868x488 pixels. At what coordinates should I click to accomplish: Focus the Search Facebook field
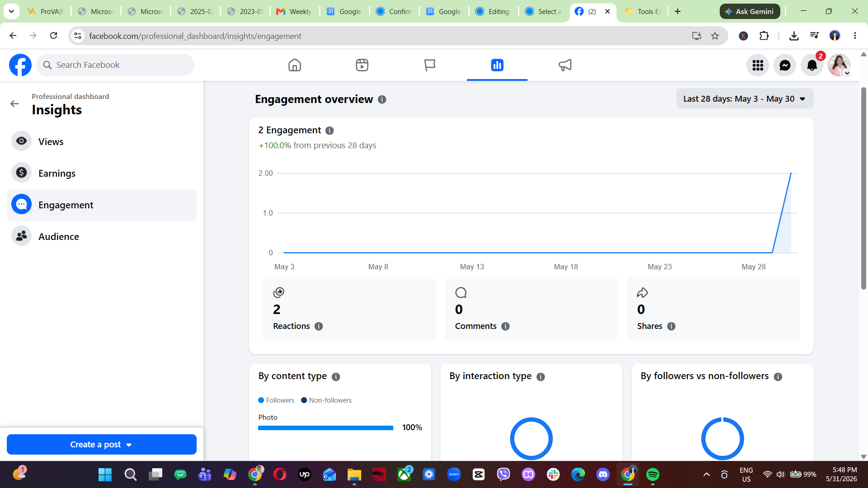pyautogui.click(x=115, y=65)
